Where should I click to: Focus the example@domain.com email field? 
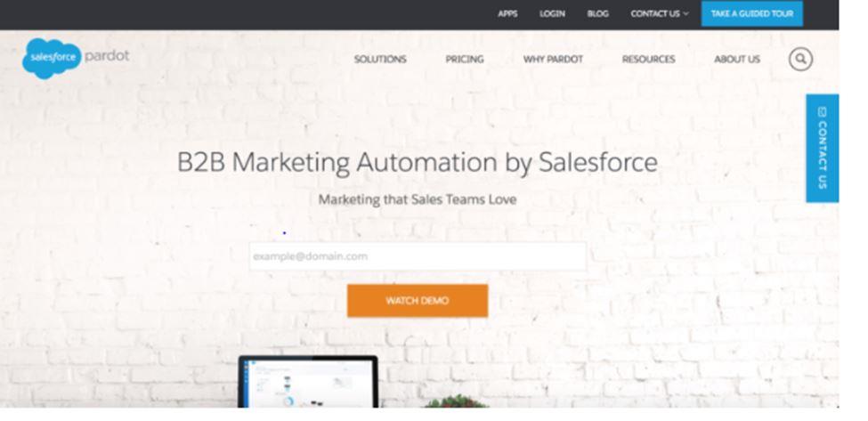[x=418, y=256]
